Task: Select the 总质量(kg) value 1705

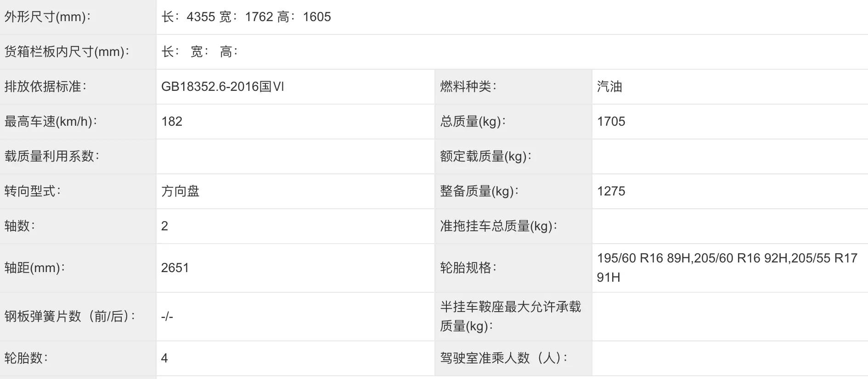Action: click(611, 122)
